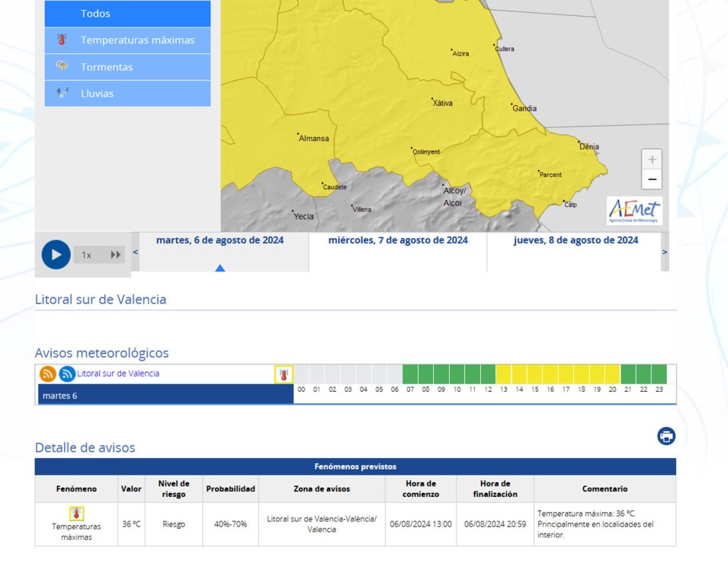
Task: Click the 1x playback speed label
Action: click(86, 255)
